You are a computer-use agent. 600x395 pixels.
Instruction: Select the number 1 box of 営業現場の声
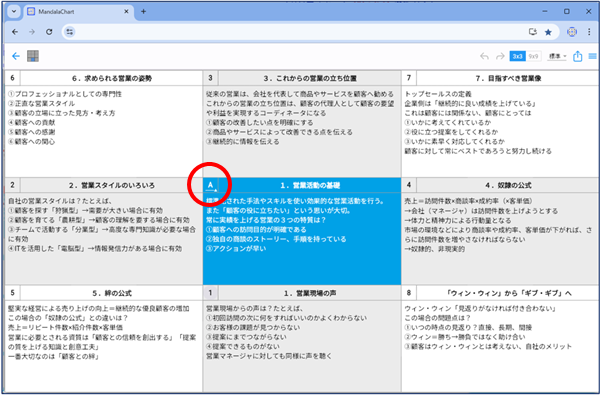pos(210,293)
